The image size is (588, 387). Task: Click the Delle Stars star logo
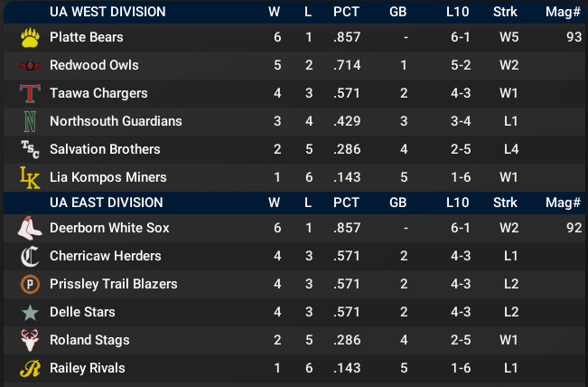30,313
